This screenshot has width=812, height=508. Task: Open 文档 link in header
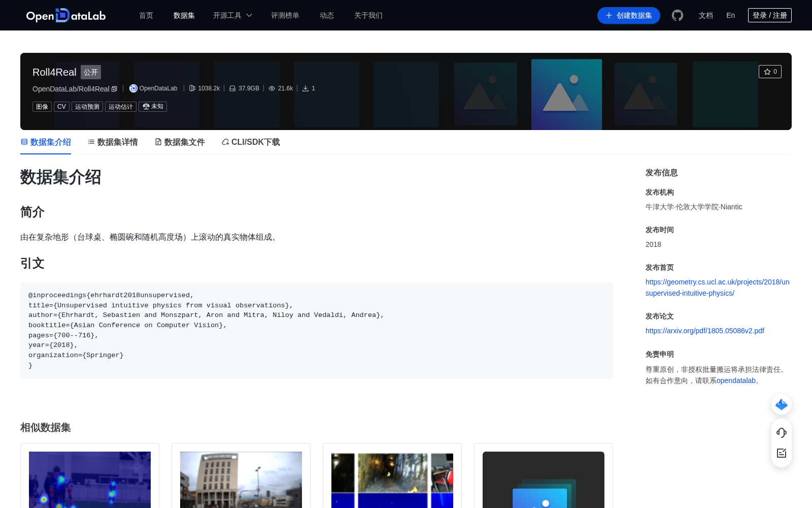click(x=706, y=15)
